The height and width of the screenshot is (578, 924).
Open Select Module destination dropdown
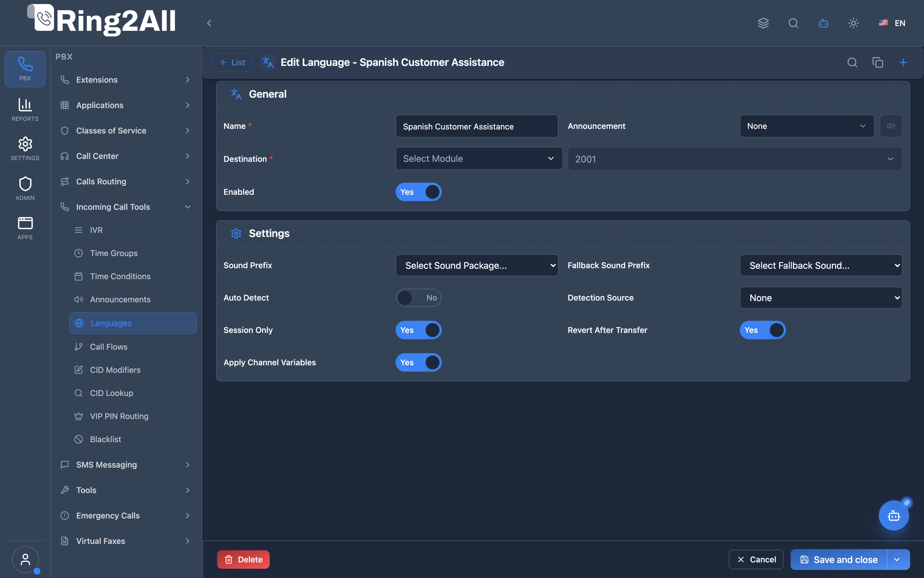coord(479,158)
